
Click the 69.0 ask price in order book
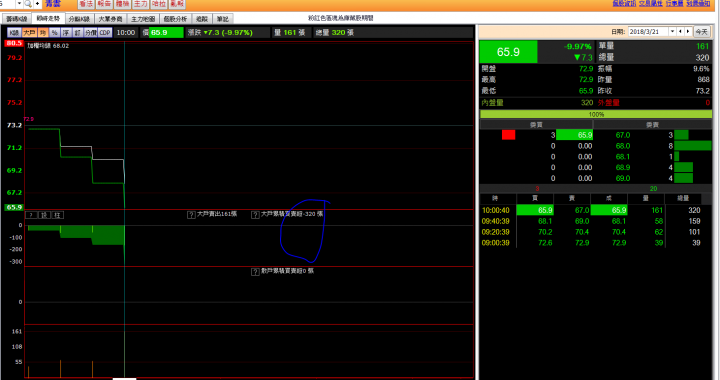click(623, 179)
